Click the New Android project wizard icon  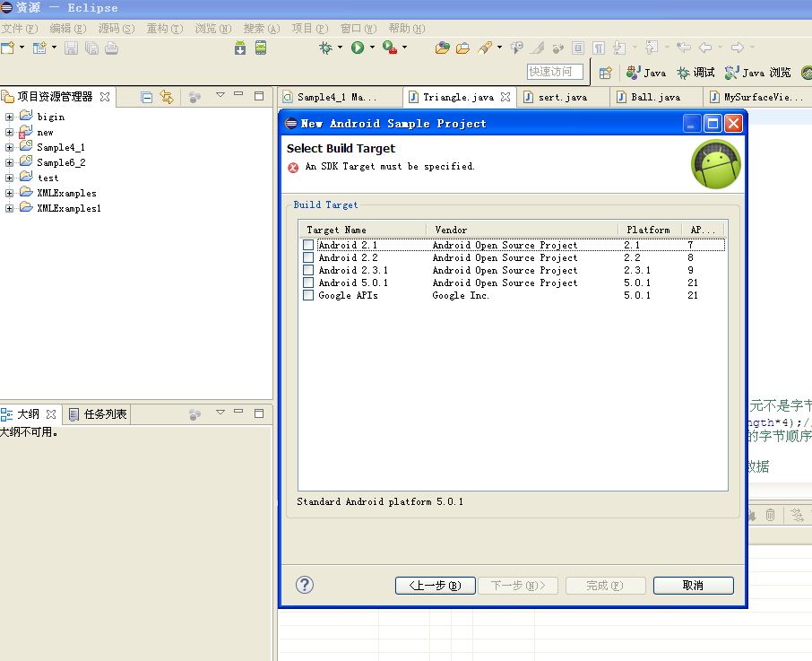pyautogui.click(x=39, y=48)
